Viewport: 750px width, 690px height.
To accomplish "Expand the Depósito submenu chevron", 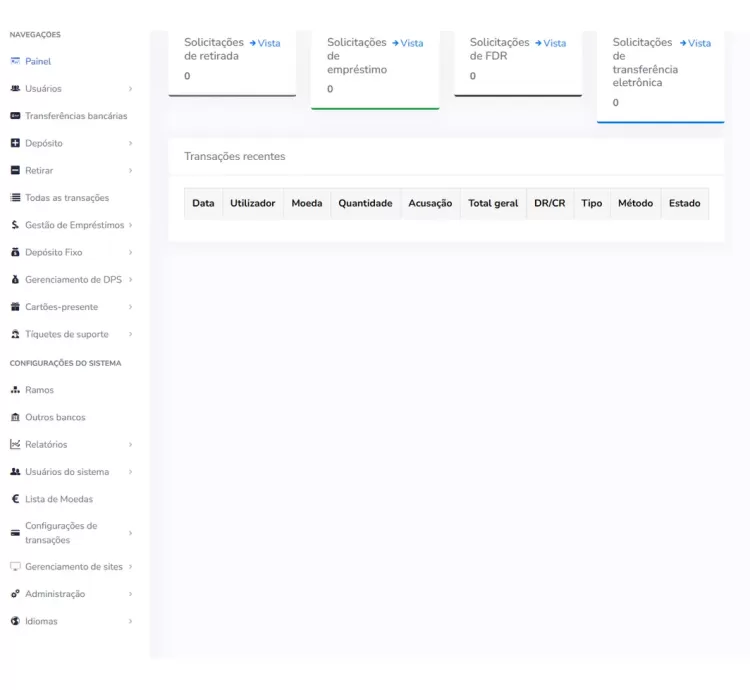I will [130, 143].
